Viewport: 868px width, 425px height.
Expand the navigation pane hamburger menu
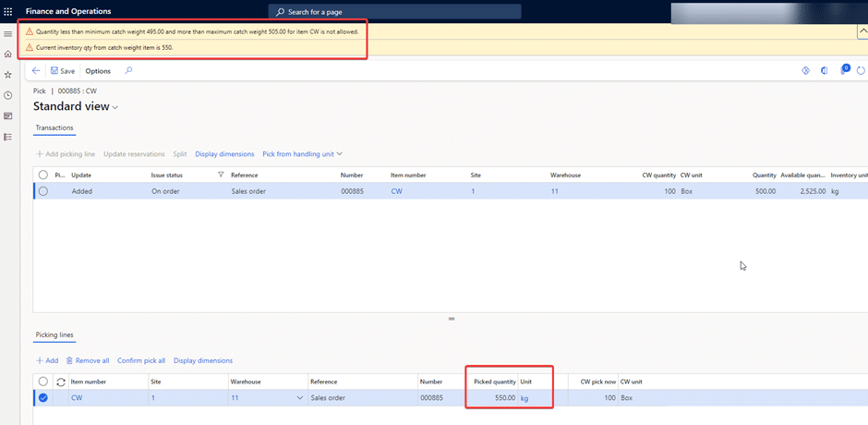click(x=7, y=34)
